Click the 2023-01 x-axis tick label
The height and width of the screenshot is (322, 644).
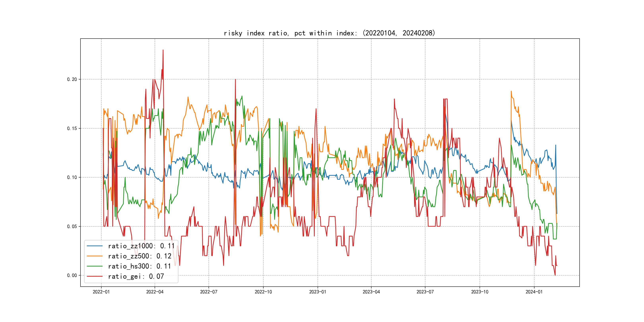[318, 292]
